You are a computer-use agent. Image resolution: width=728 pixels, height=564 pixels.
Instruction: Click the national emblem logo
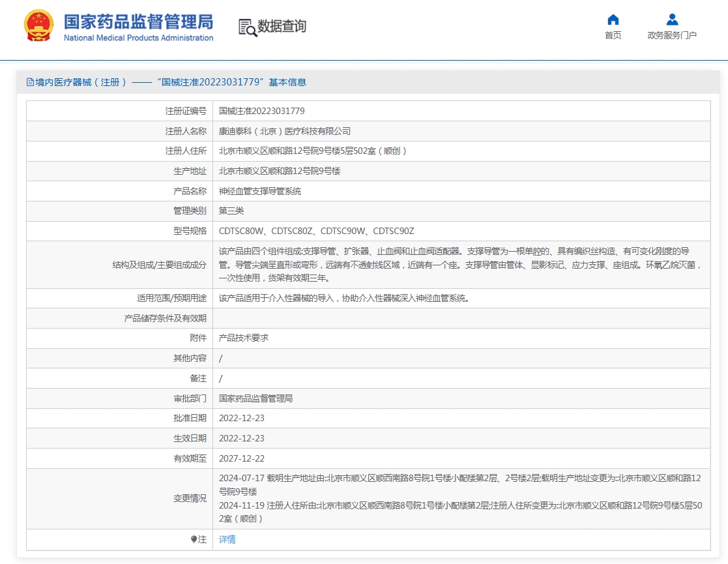coord(38,26)
